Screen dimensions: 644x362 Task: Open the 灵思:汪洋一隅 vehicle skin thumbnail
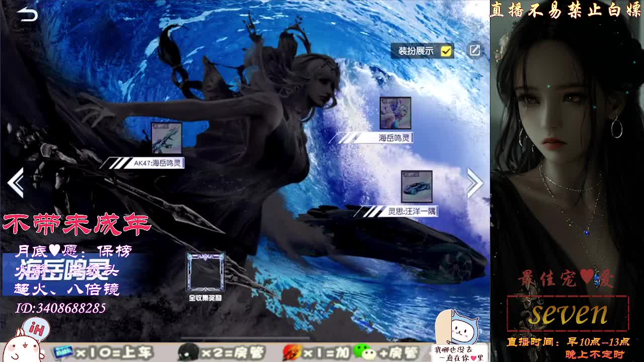(x=417, y=187)
